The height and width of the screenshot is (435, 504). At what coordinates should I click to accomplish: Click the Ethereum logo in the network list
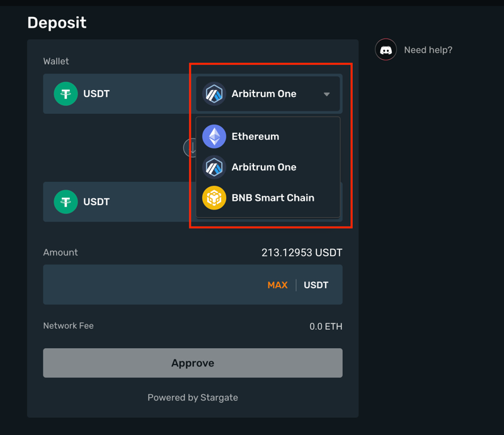pos(214,137)
